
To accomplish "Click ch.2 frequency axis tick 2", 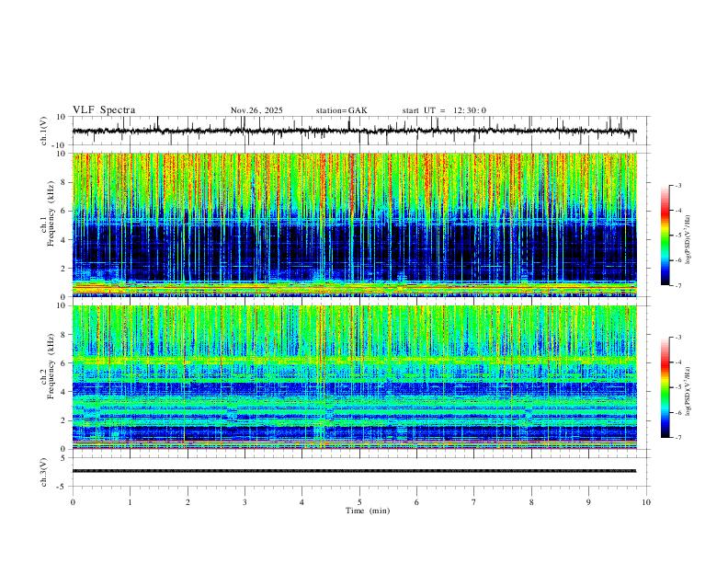I will pyautogui.click(x=64, y=420).
